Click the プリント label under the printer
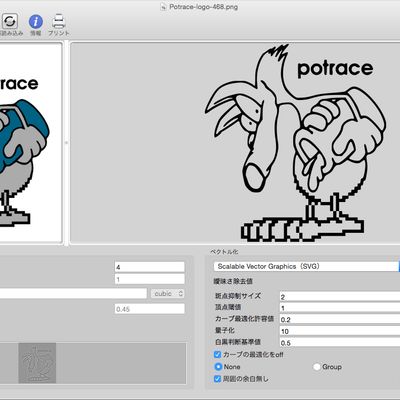The image size is (400, 400). pyautogui.click(x=59, y=33)
